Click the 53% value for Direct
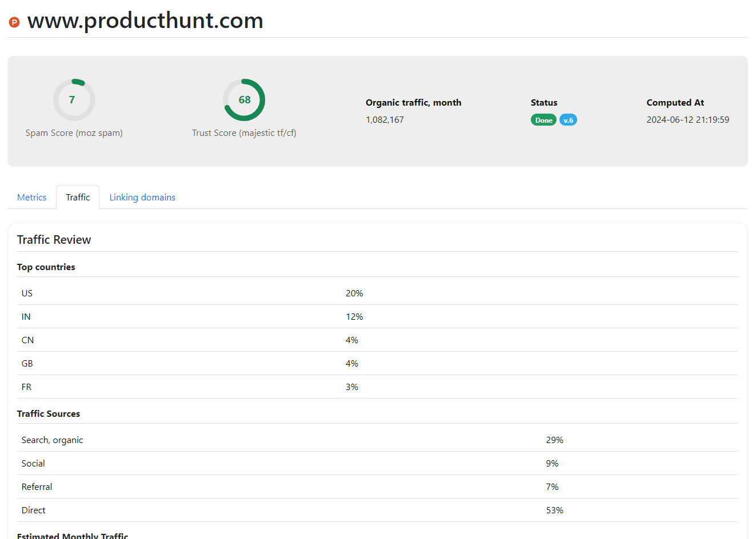This screenshot has height=539, width=756. 555,510
